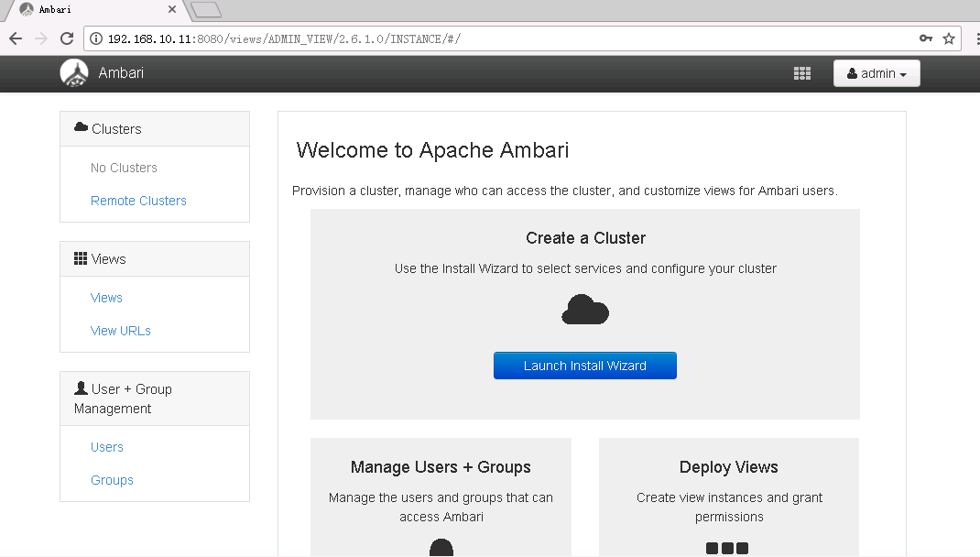
Task: View site information icon in address bar
Action: [x=96, y=38]
